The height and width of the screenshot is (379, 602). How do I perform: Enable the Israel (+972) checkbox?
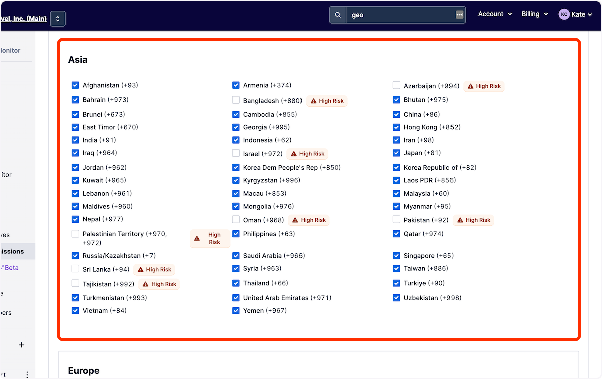pyautogui.click(x=236, y=153)
